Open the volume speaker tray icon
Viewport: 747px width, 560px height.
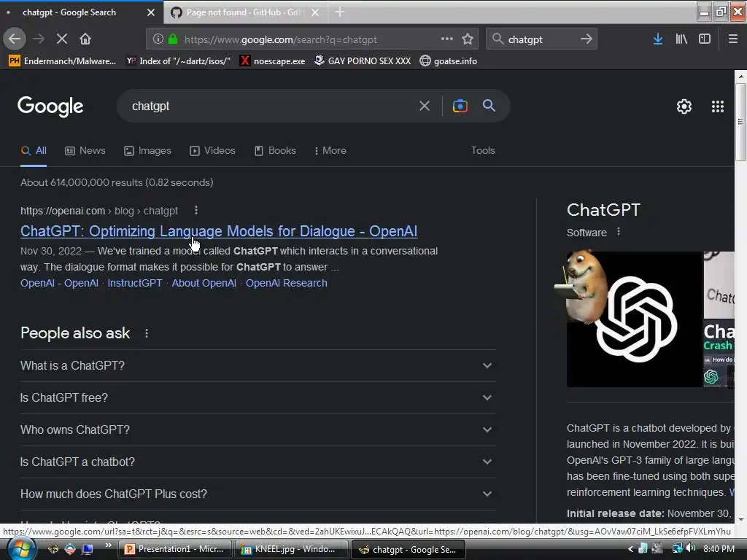pos(690,548)
